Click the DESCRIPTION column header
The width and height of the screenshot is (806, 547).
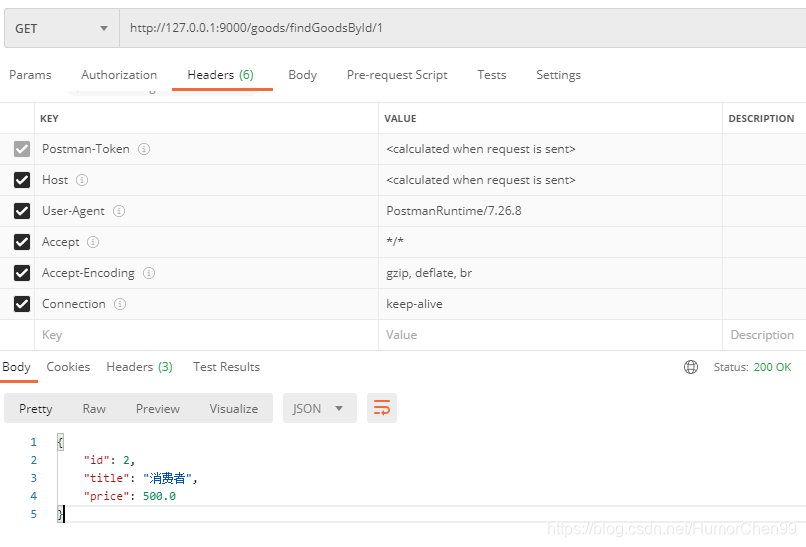pos(761,119)
